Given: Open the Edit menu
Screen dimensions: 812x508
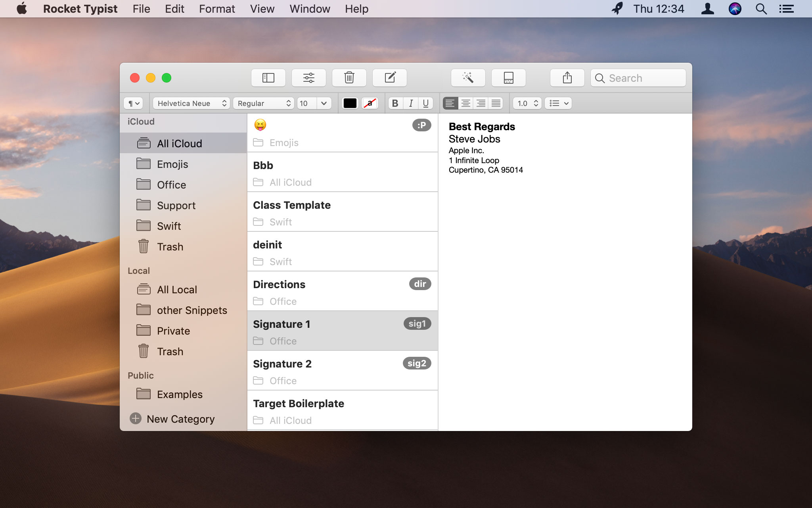Looking at the screenshot, I should (174, 9).
